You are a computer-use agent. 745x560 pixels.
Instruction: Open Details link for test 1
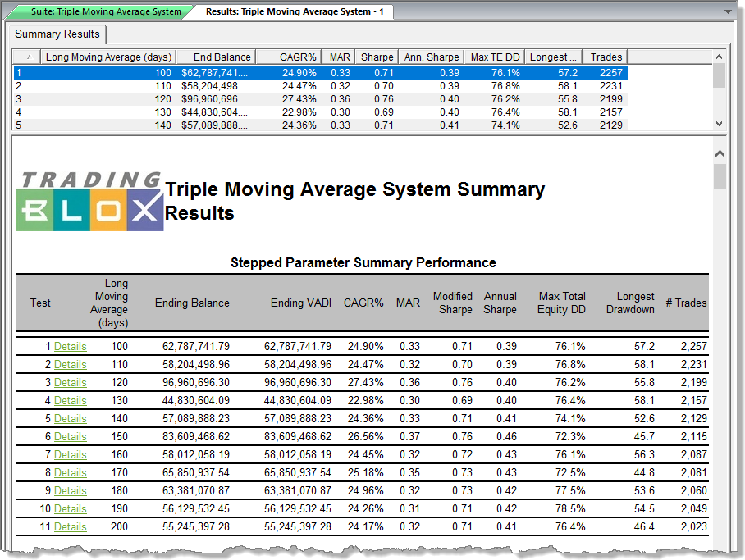coord(70,347)
